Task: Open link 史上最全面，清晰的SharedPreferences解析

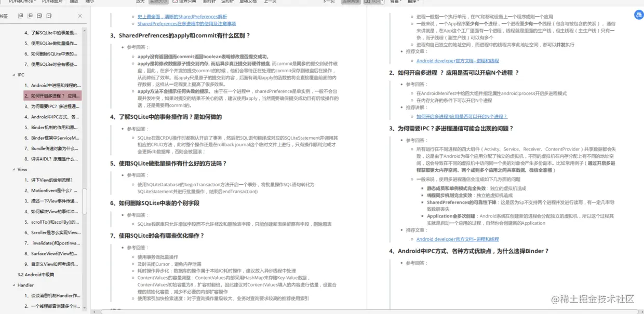Action: pyautogui.click(x=182, y=17)
